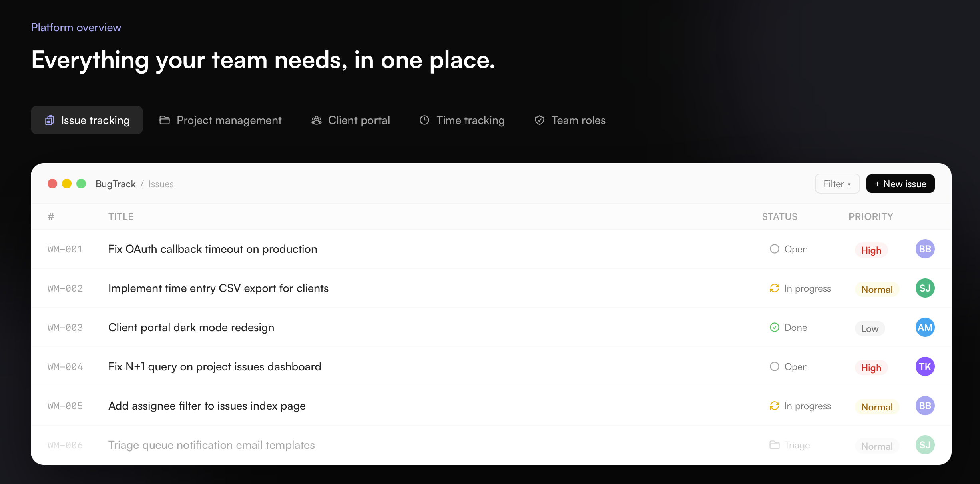This screenshot has height=484, width=980.
Task: Open issue Fix OAuth callback timeout on production
Action: [213, 249]
